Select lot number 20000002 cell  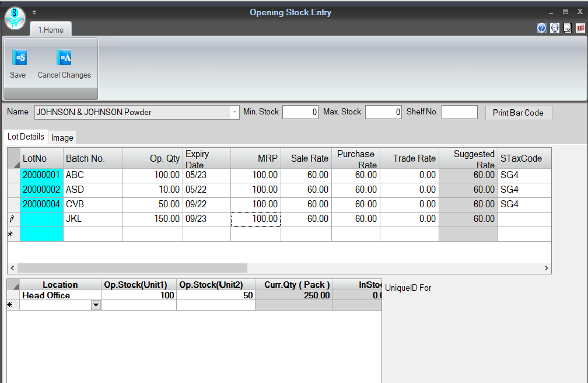41,190
